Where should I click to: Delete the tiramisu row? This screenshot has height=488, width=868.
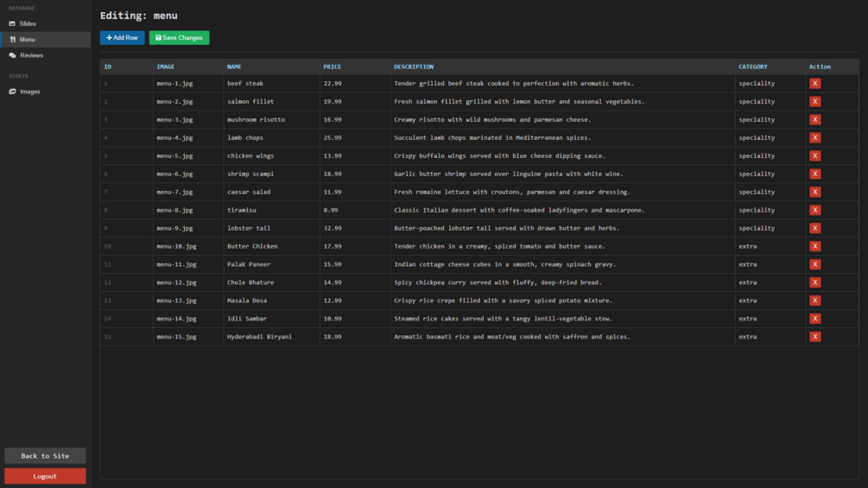click(x=814, y=210)
